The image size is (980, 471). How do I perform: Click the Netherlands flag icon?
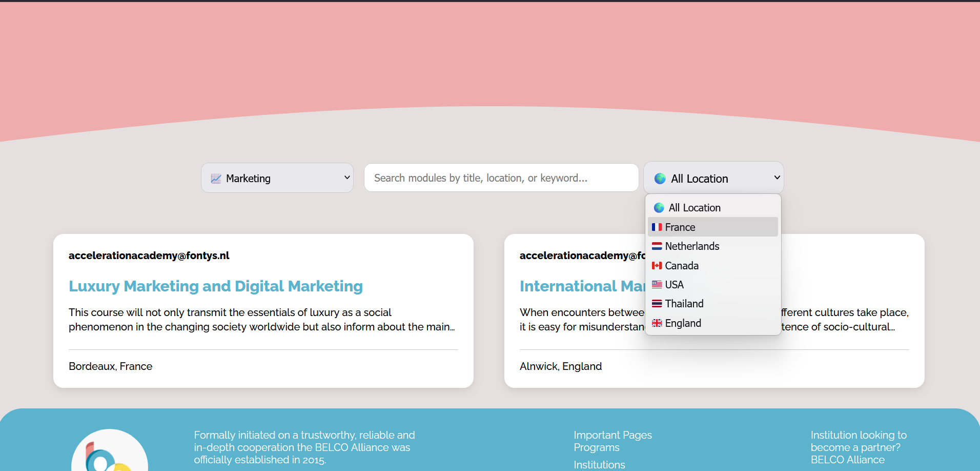(x=657, y=246)
